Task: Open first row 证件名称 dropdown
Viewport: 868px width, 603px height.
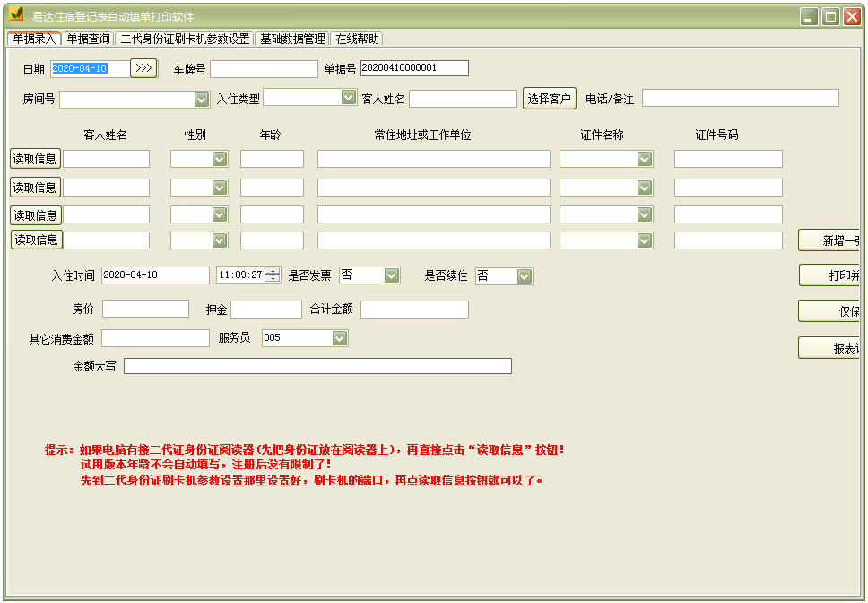Action: [645, 159]
